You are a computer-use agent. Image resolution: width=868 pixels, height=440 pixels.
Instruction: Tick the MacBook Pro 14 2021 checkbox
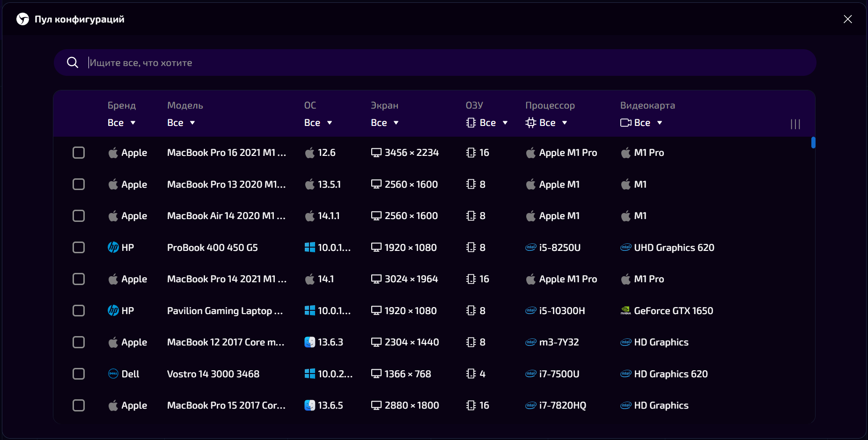point(79,279)
